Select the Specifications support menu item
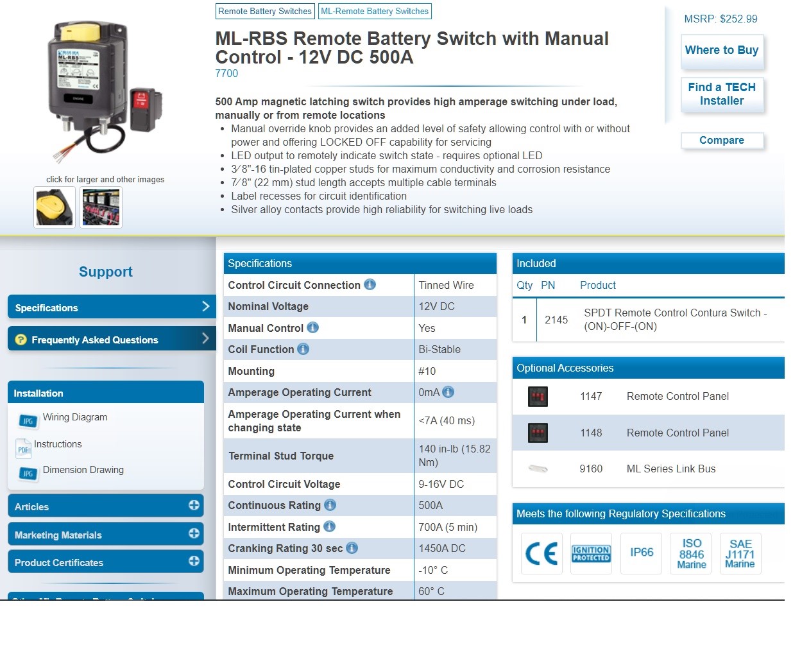This screenshot has height=672, width=793. coord(112,307)
